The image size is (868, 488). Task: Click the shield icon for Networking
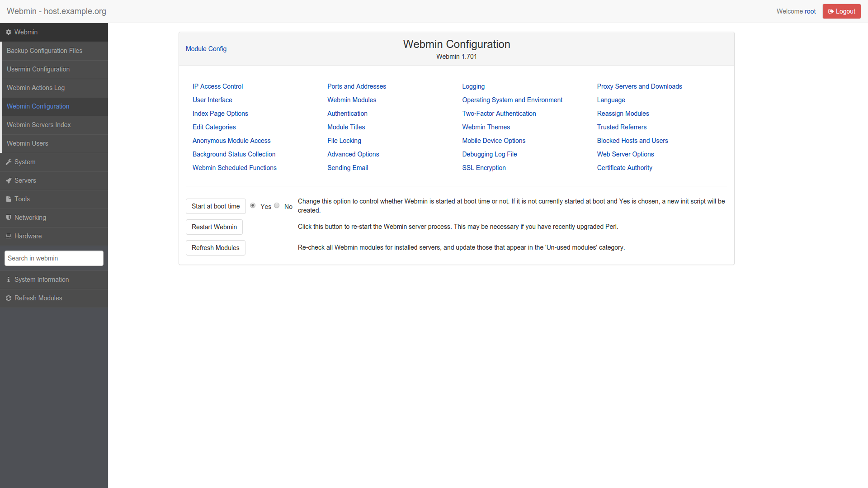tap(9, 218)
